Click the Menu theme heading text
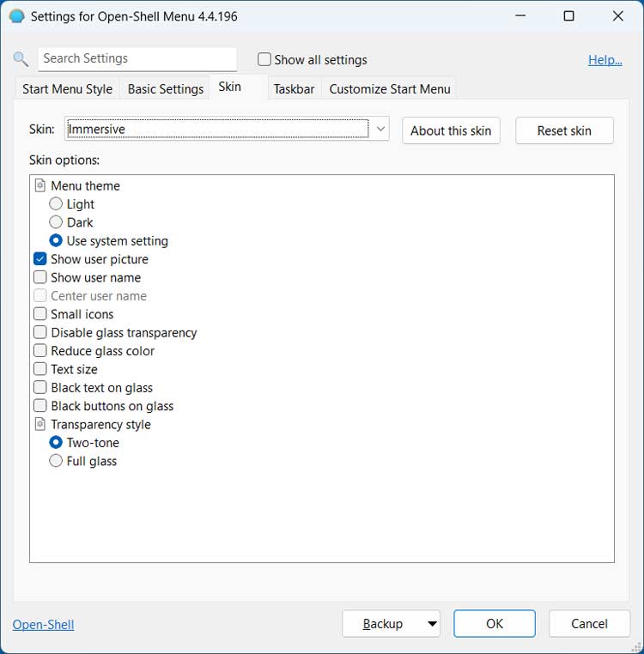Screen dimensions: 644x654 click(85, 185)
